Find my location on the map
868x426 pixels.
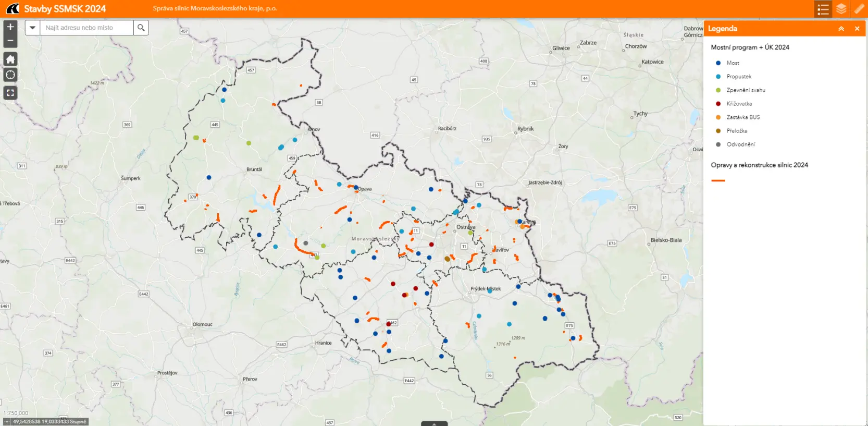pos(10,75)
